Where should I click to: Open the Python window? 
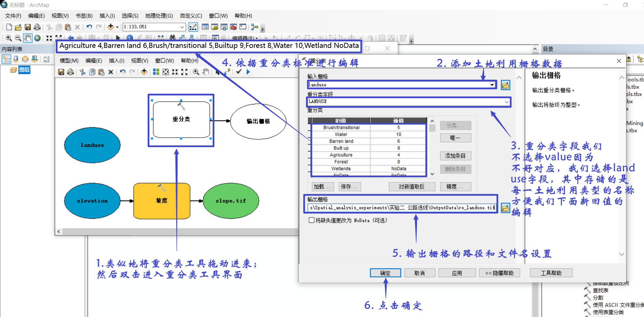(243, 27)
